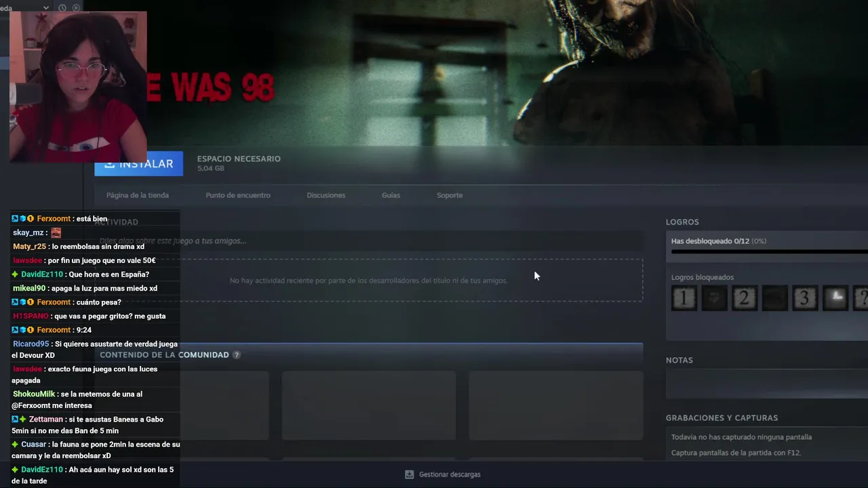Click the blue INSTALAR button

(139, 163)
